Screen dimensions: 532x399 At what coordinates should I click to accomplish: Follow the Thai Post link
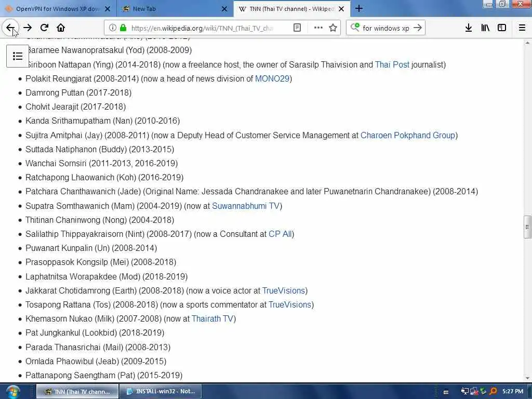pos(392,64)
